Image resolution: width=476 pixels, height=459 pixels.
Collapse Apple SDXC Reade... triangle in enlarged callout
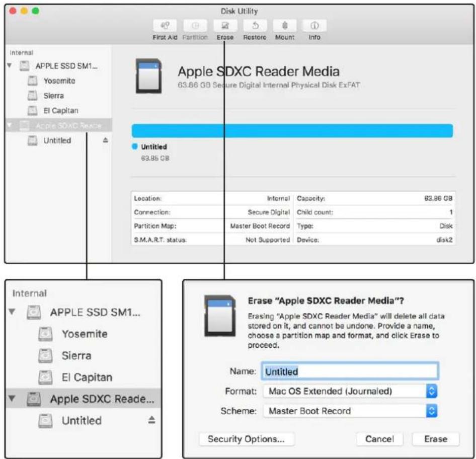(x=12, y=398)
